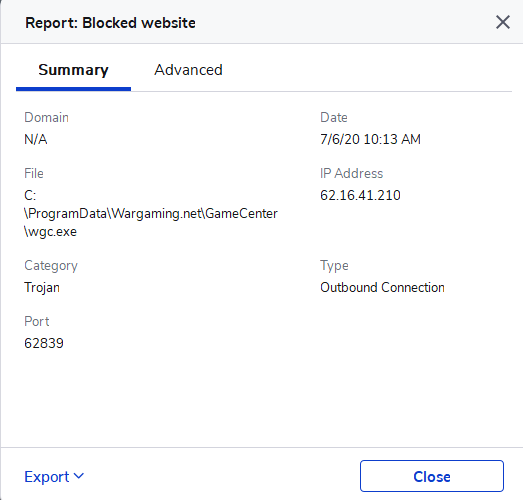Click the wgc.exe file path text

pos(151,213)
